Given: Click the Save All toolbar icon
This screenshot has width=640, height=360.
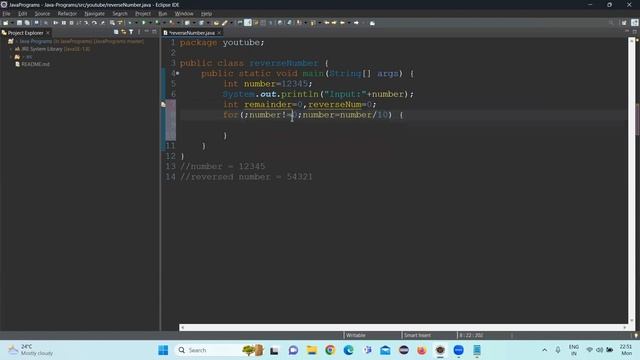Looking at the screenshot, I should [27, 23].
